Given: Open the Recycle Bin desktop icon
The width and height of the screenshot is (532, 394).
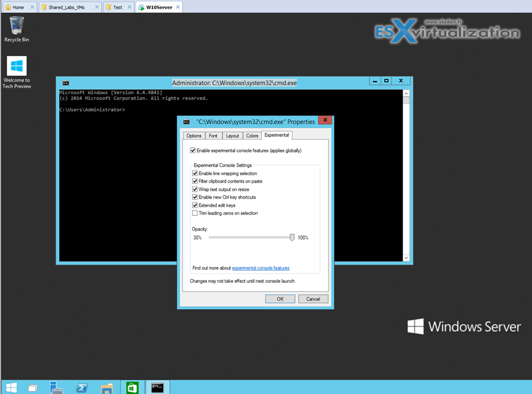Looking at the screenshot, I should tap(17, 29).
